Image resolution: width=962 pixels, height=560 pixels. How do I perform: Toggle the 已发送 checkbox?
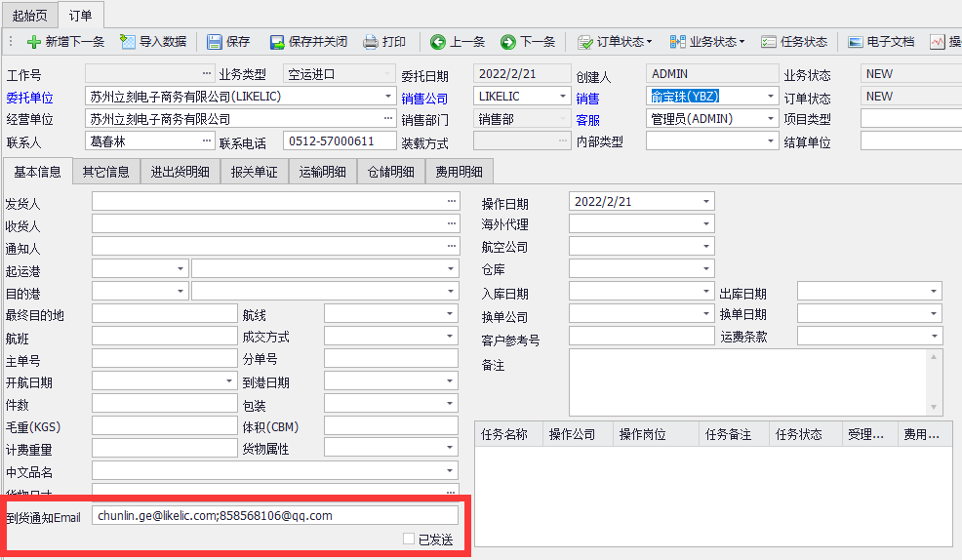[x=409, y=540]
